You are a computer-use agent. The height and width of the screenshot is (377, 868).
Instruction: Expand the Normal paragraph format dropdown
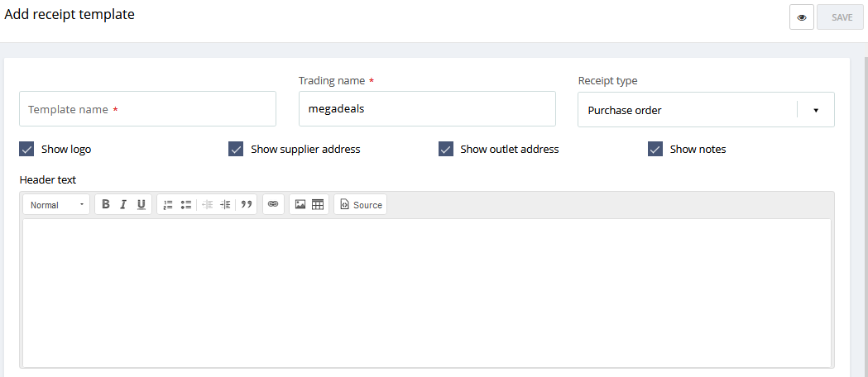[x=56, y=204]
